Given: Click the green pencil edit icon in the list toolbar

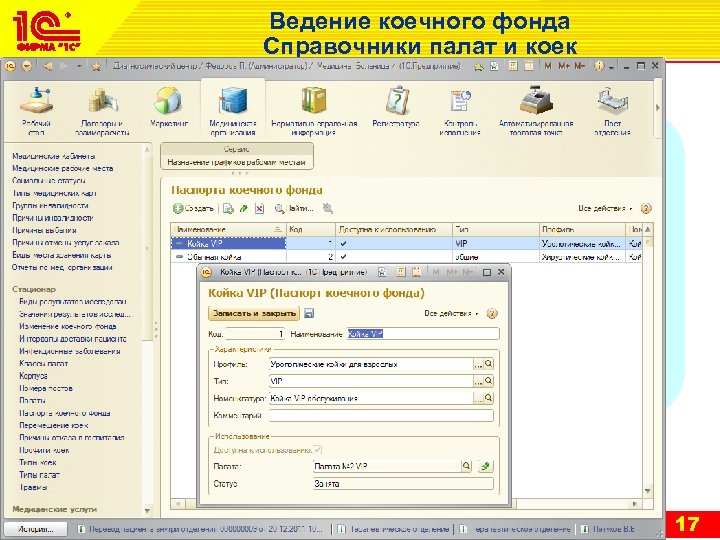Looking at the screenshot, I should (244, 209).
